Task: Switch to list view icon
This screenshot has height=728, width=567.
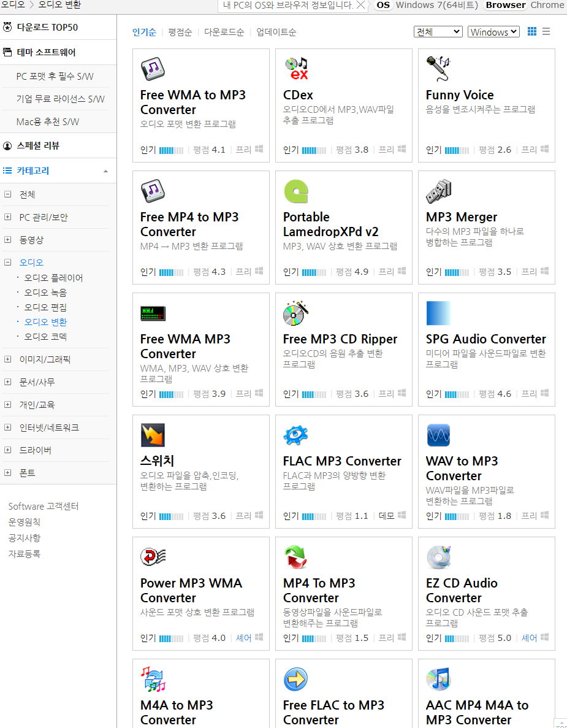Action: click(x=546, y=31)
